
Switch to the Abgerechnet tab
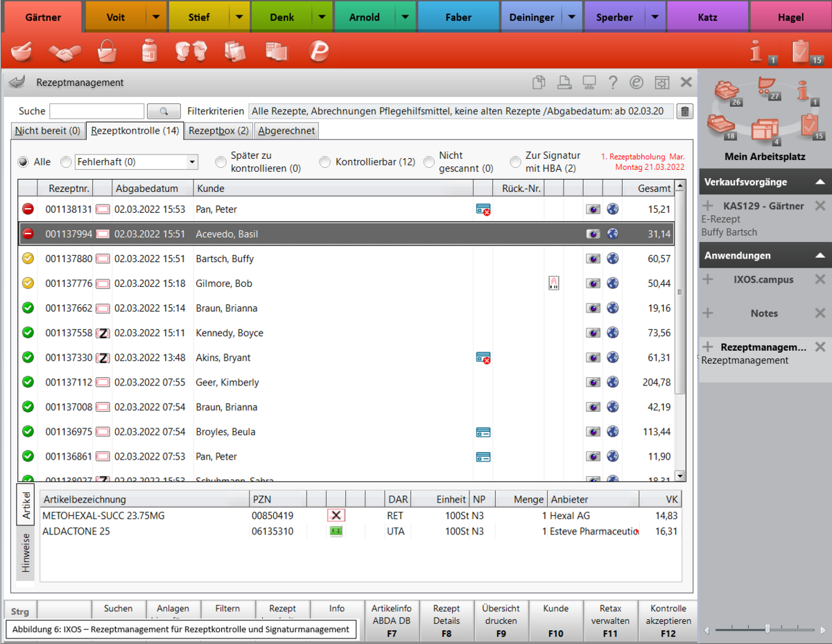[x=286, y=130]
